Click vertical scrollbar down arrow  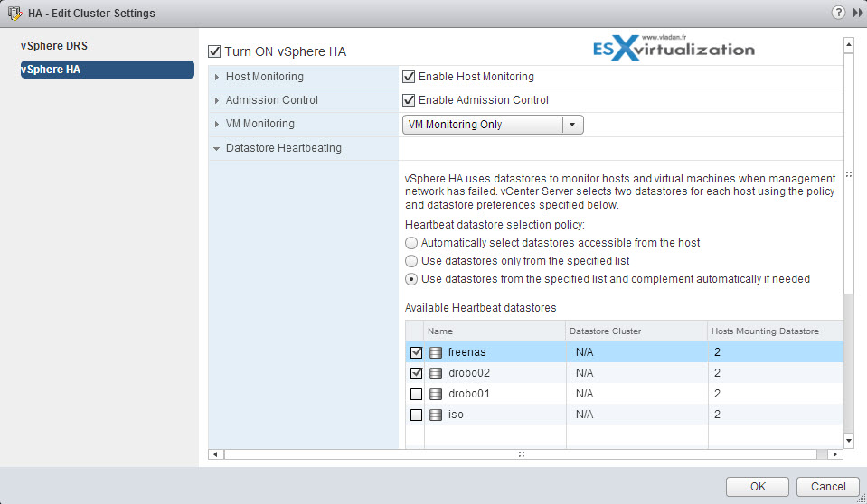[849, 441]
